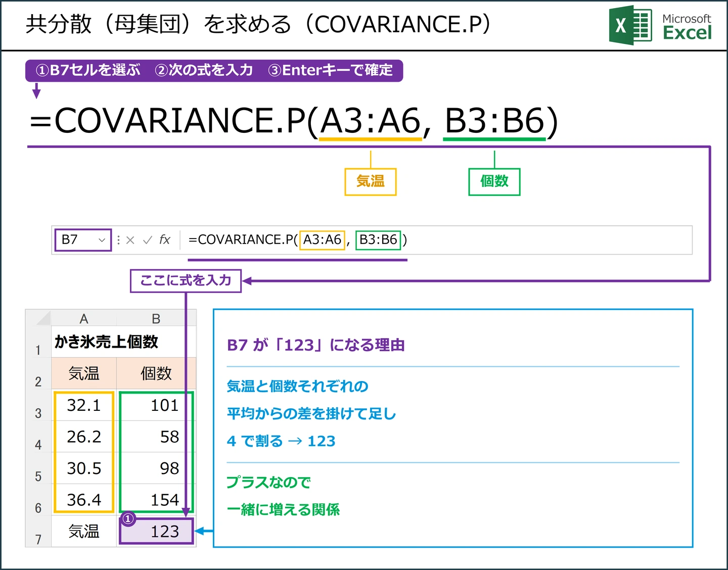This screenshot has height=570, width=728.
Task: Select row header 6
Action: point(38,500)
